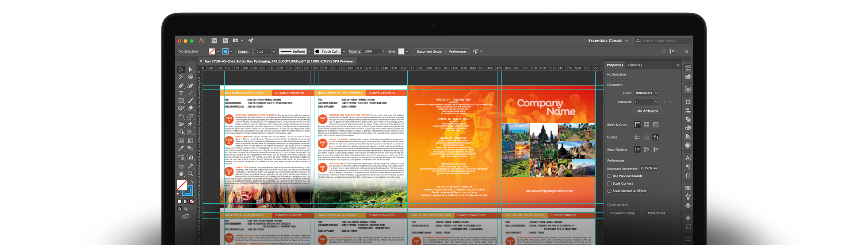This screenshot has height=245, width=868.
Task: Open the Essentials Classic workspace dropdown
Action: (608, 41)
